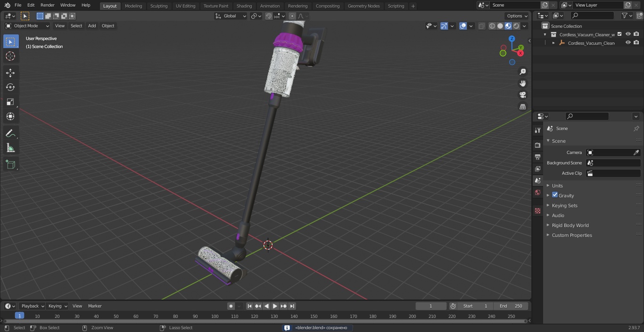Switch to wireframe viewport shading

tap(492, 26)
